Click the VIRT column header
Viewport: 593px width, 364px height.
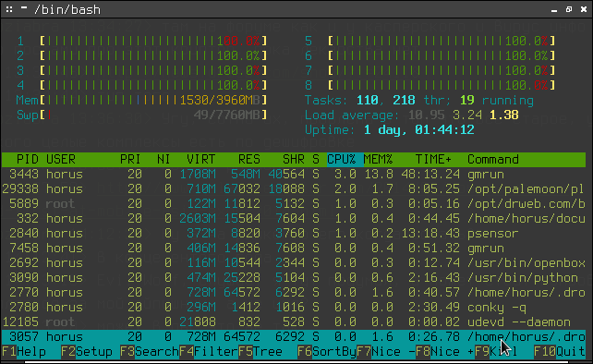point(200,159)
